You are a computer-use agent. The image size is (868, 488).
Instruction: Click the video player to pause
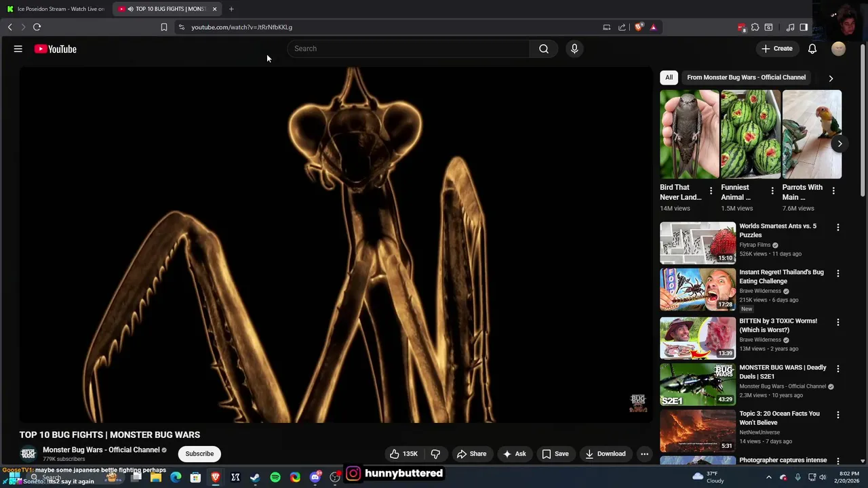[x=336, y=245]
